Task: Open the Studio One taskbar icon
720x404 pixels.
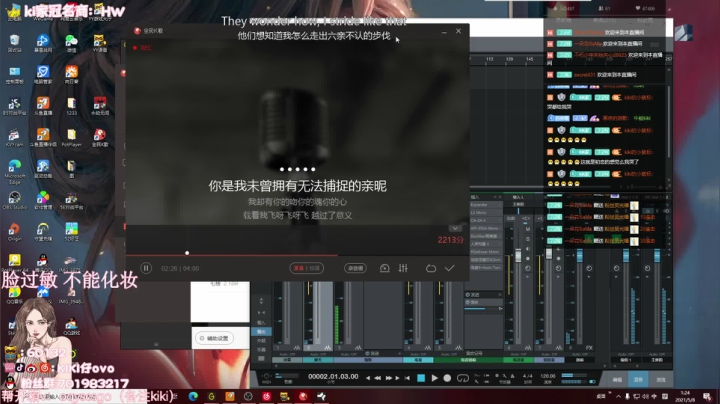Action: (x=321, y=396)
